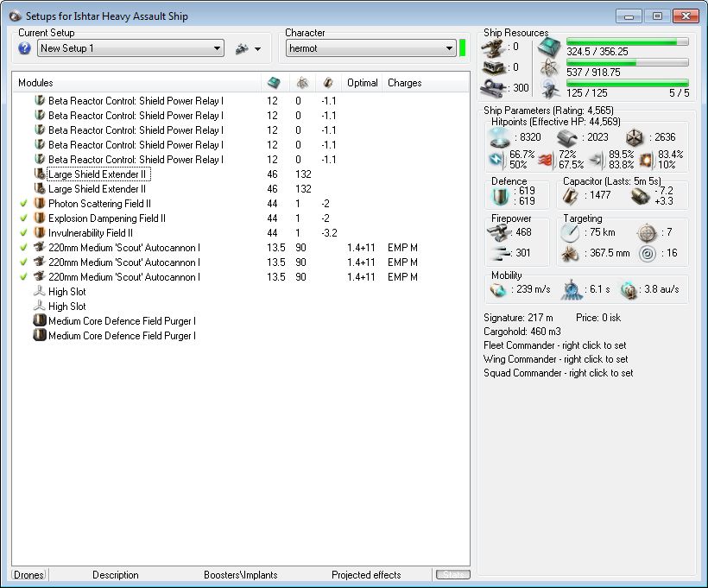The height and width of the screenshot is (588, 708).
Task: Click icon of second Large Shield Extender II
Action: (40, 188)
